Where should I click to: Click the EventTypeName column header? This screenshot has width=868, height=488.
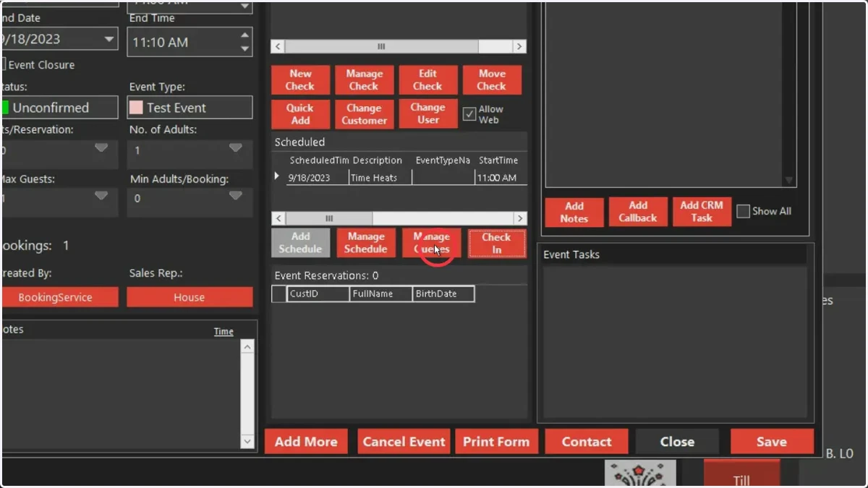(x=443, y=160)
